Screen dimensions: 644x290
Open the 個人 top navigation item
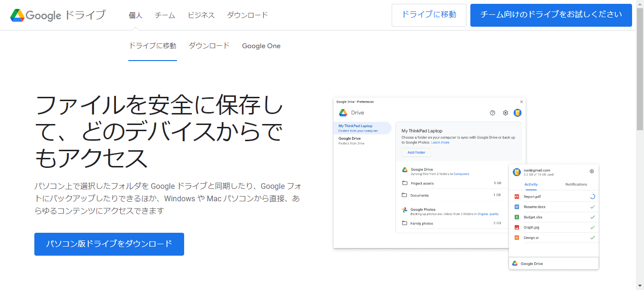pos(135,15)
